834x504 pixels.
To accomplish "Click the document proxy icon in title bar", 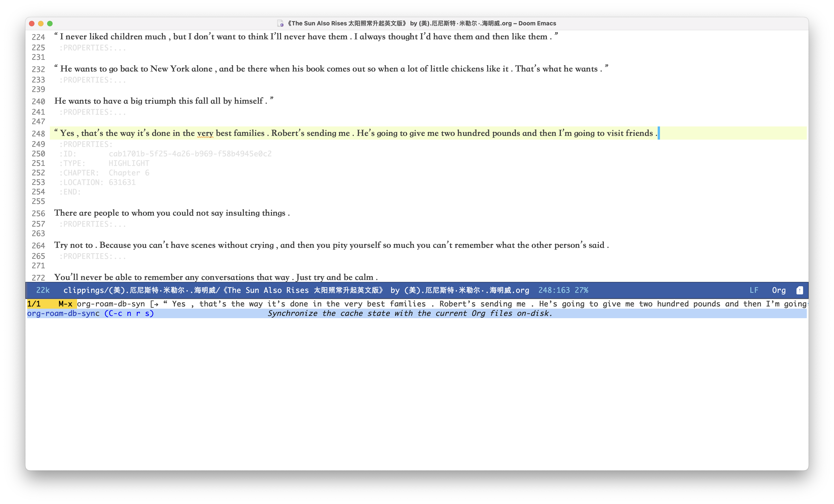I will [x=280, y=23].
